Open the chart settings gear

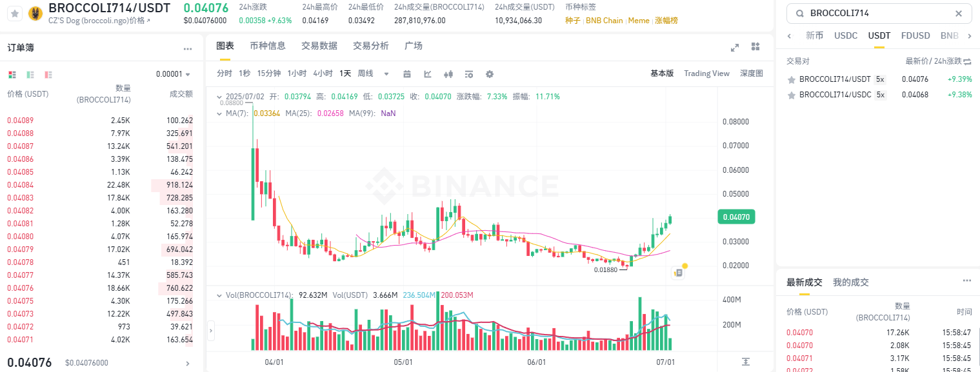click(x=490, y=73)
